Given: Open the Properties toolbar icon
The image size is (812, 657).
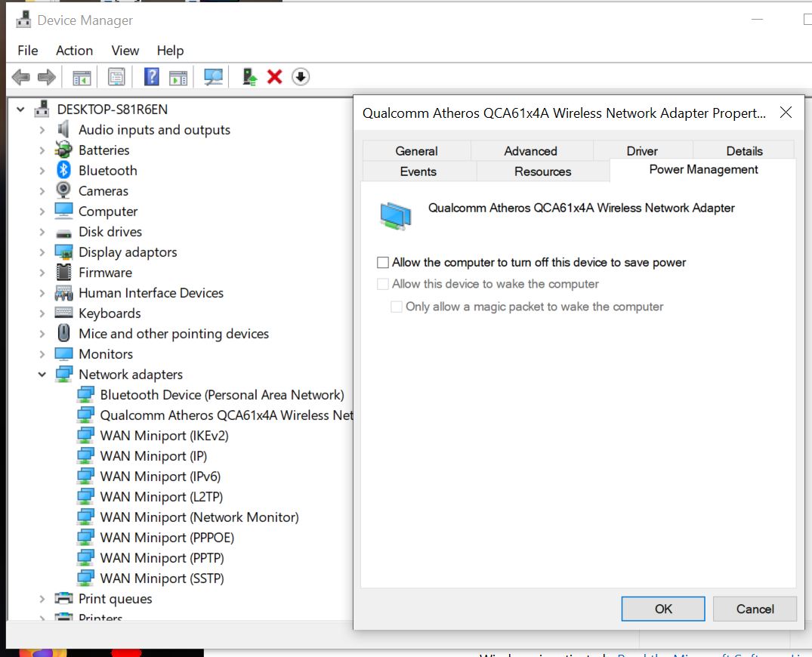Looking at the screenshot, I should tap(116, 77).
